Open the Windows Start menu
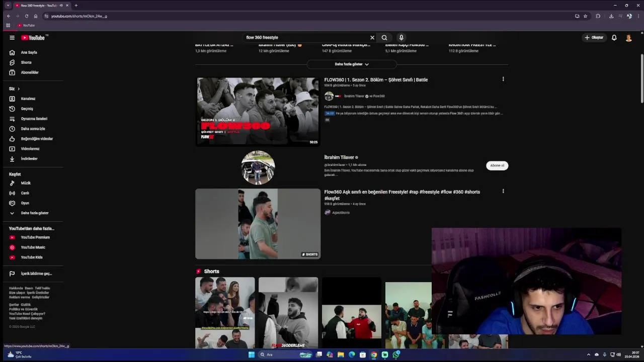 click(251, 354)
